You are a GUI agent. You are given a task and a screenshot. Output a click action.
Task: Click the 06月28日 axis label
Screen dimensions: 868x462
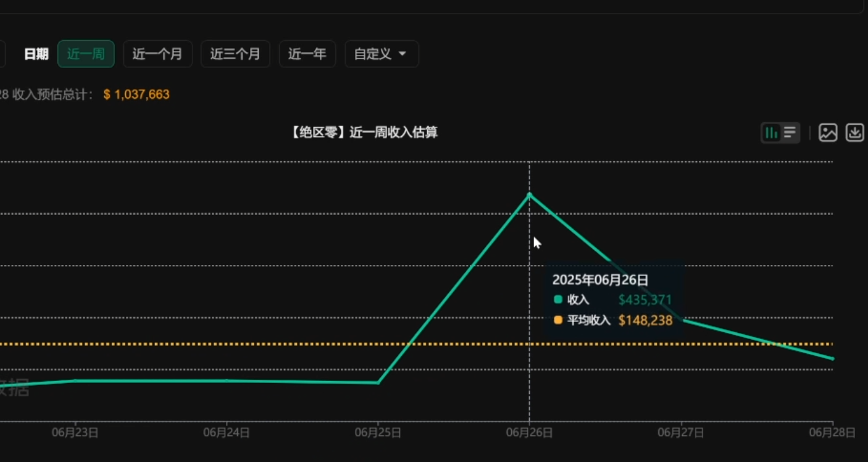(832, 432)
